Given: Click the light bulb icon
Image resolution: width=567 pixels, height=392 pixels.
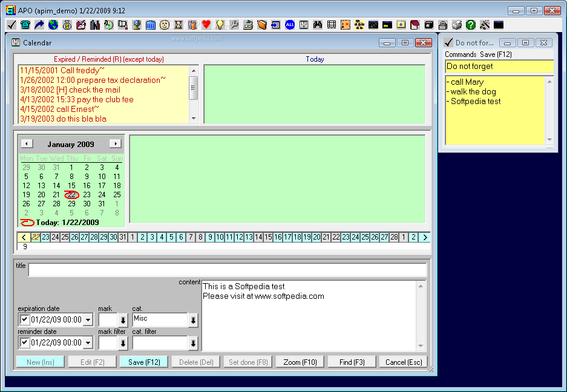Looking at the screenshot, I should pyautogui.click(x=220, y=25).
